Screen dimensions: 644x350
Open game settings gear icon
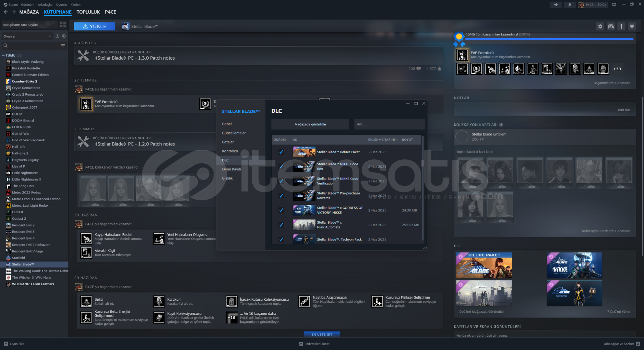pos(600,27)
